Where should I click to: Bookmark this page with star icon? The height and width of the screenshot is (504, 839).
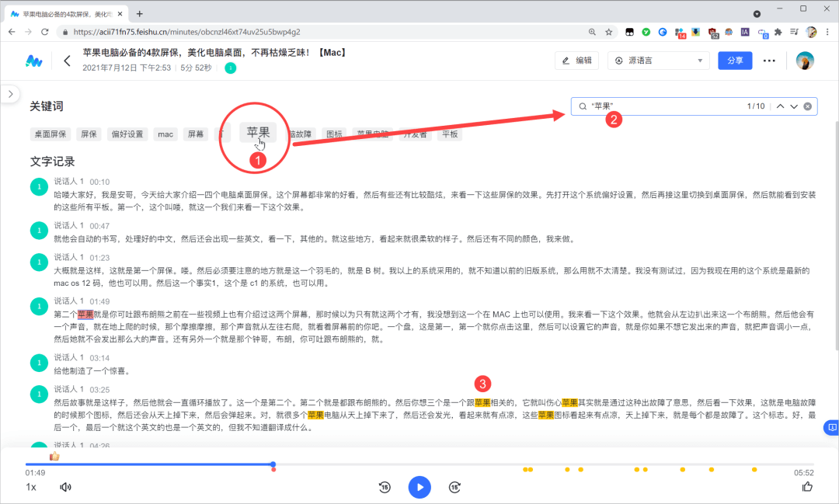point(608,32)
